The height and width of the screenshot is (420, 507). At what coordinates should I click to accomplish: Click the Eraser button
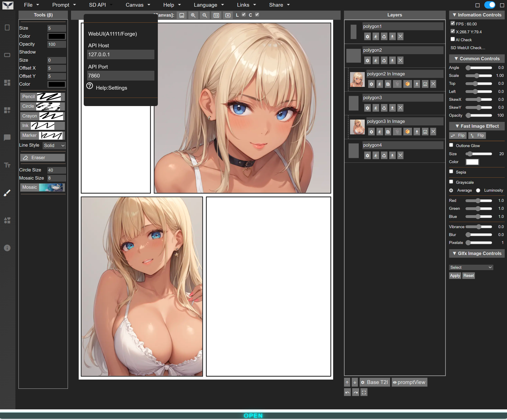point(42,158)
